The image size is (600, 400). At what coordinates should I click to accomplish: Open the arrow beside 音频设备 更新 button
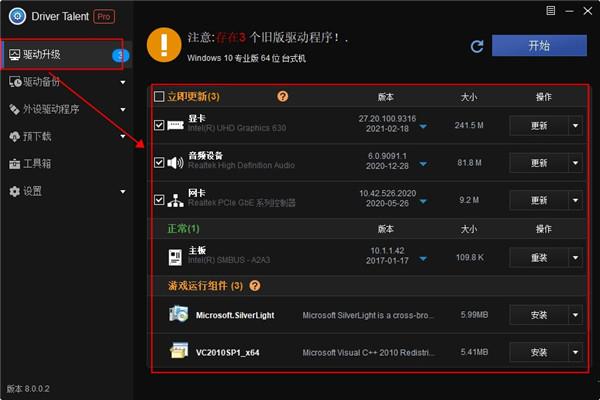tap(576, 163)
